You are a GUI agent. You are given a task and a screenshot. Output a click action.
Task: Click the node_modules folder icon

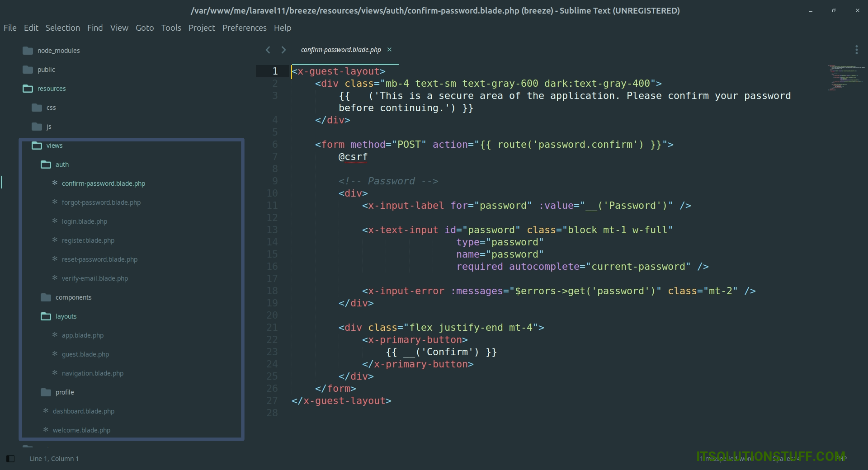[28, 51]
